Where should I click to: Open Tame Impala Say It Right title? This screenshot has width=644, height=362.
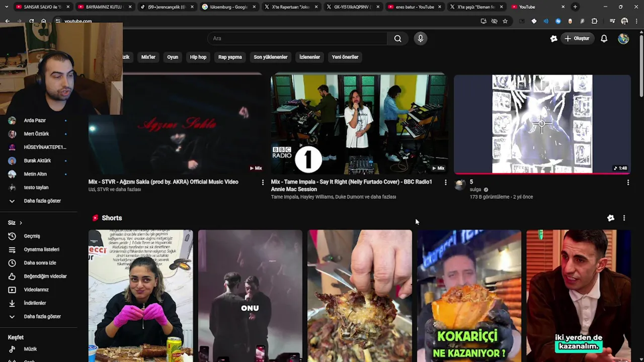(351, 186)
